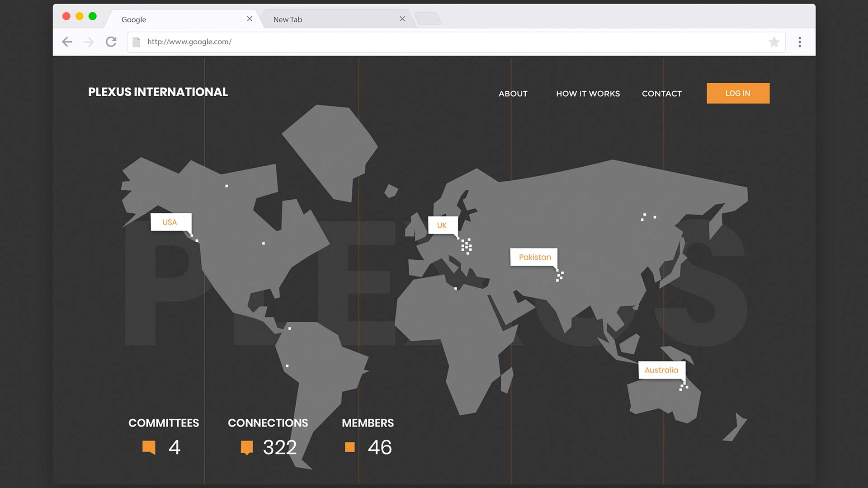Open a new tab with blank tab button
The image size is (868, 488).
[427, 19]
